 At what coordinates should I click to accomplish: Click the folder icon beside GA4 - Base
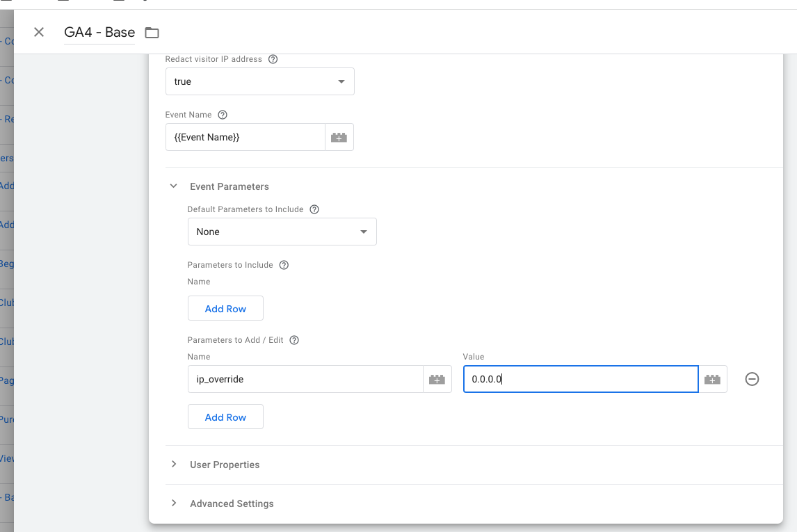pos(152,33)
